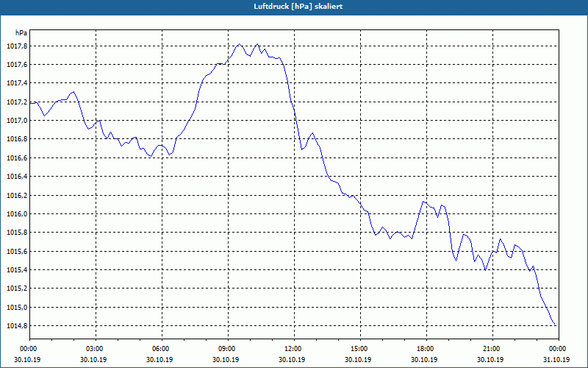Screen dimensions: 588x368
Task: Select the 1015,0 y-axis value
Action: (17, 307)
